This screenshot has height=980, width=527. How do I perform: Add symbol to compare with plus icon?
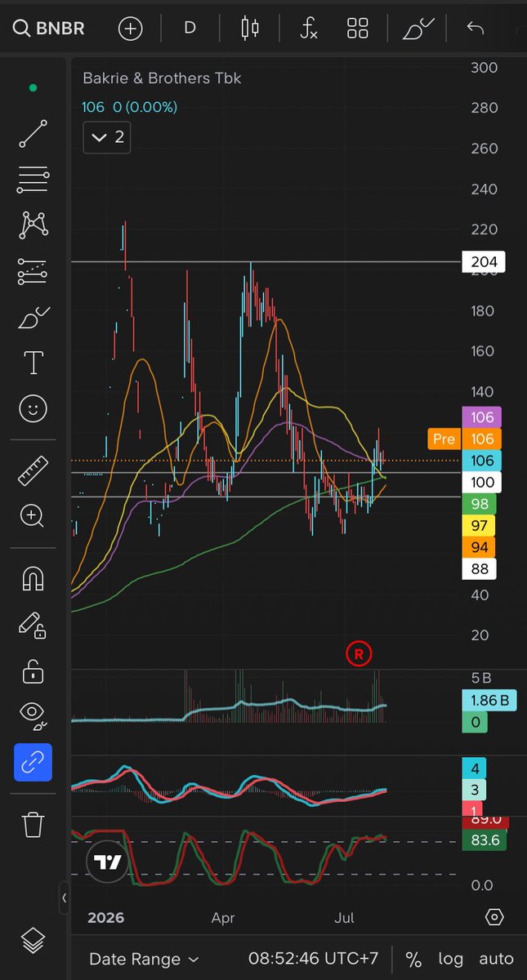[x=130, y=29]
